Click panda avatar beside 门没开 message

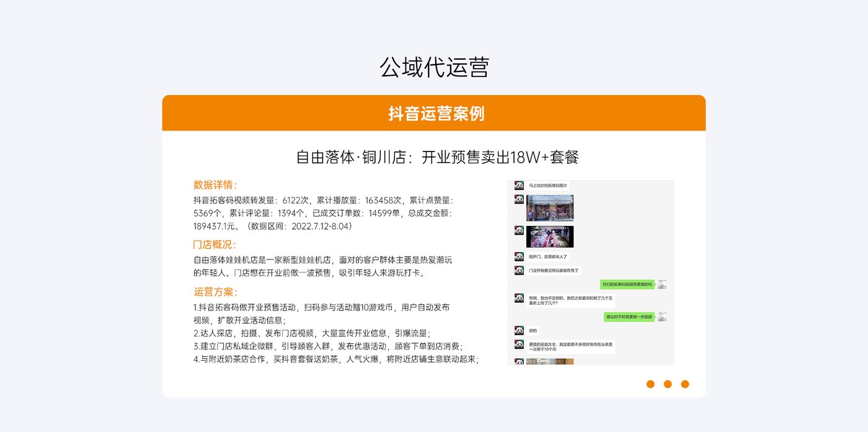(x=519, y=271)
